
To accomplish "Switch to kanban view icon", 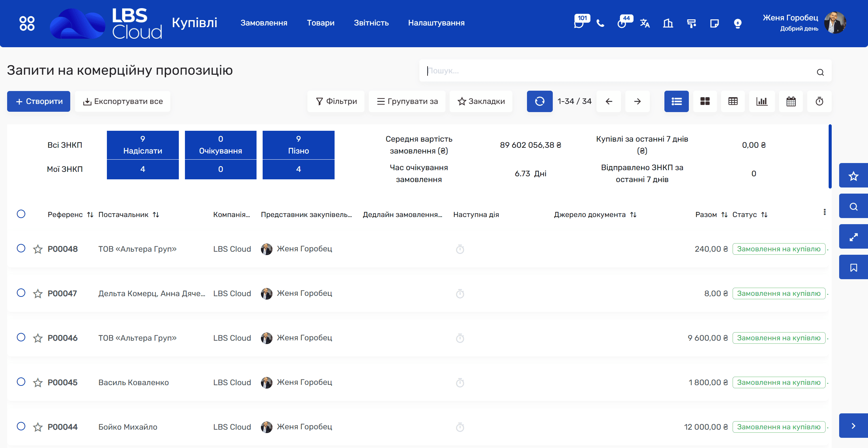I will click(705, 101).
